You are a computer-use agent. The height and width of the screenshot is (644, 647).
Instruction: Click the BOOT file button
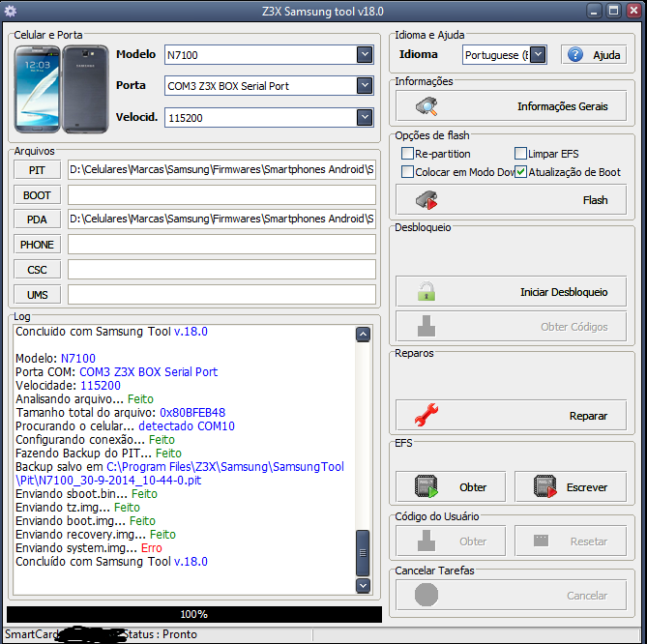(37, 195)
